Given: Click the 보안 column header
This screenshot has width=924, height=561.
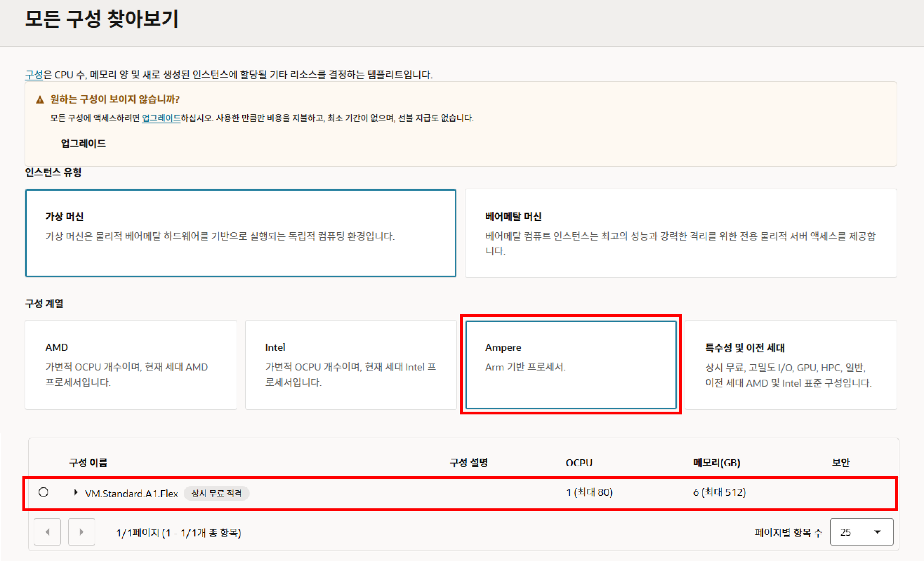Looking at the screenshot, I should click(840, 462).
